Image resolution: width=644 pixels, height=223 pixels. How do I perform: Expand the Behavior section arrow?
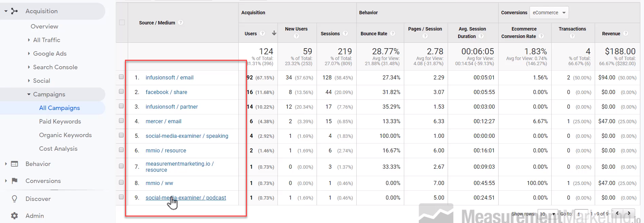coord(6,164)
